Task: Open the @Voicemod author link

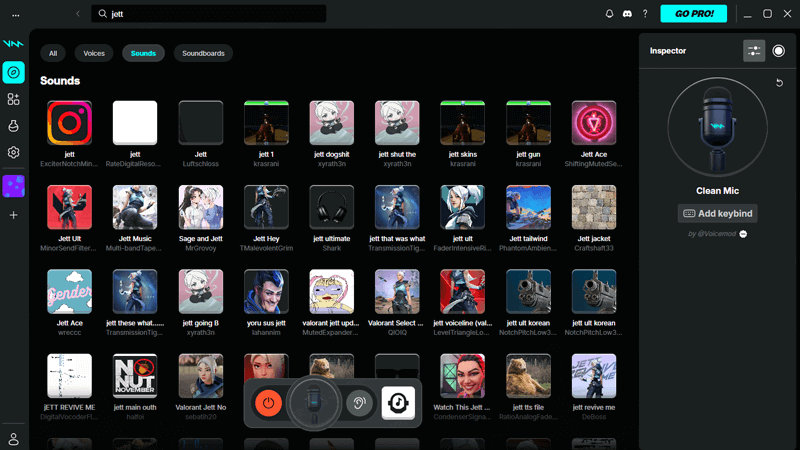Action: tap(712, 234)
